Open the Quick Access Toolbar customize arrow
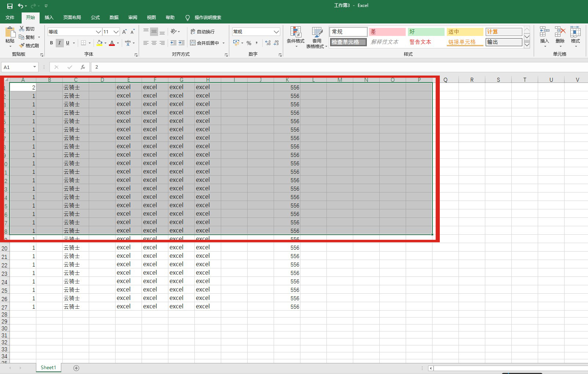 point(46,6)
